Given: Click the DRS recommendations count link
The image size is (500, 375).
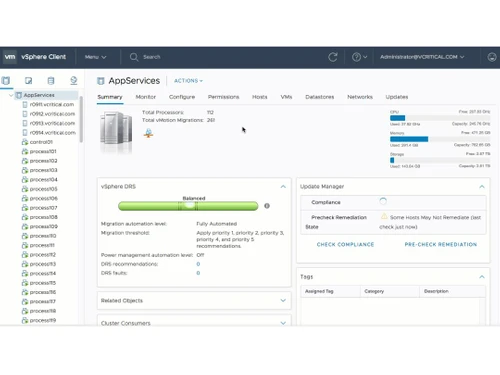Looking at the screenshot, I should (x=198, y=264).
